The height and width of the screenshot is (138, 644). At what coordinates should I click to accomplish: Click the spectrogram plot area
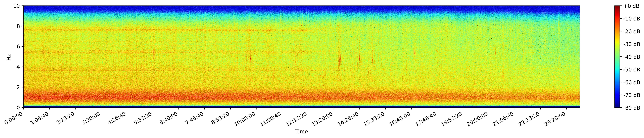(x=302, y=57)
